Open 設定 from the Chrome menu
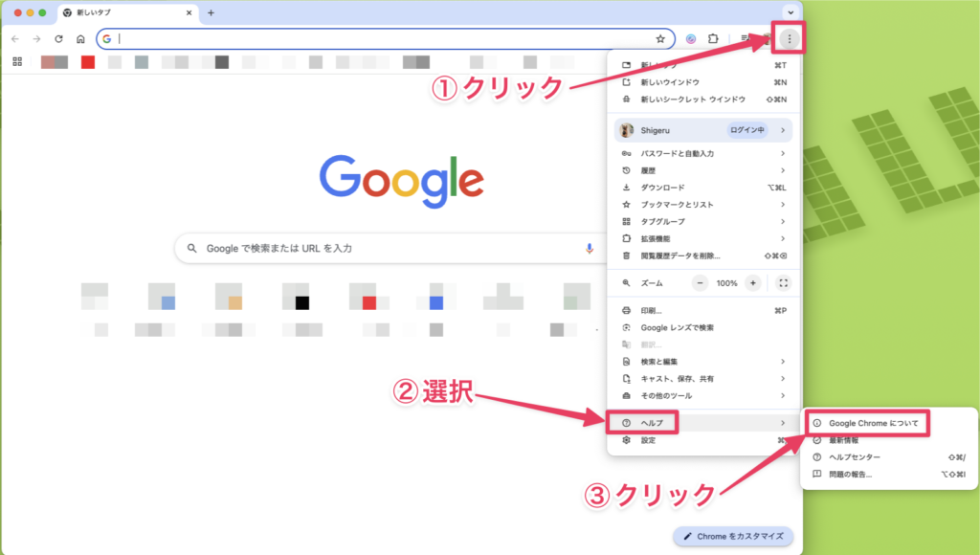This screenshot has height=555, width=980. pos(703,440)
